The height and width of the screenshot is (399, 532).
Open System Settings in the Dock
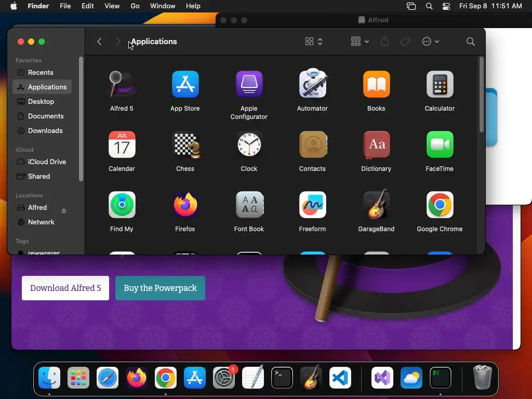pyautogui.click(x=224, y=378)
